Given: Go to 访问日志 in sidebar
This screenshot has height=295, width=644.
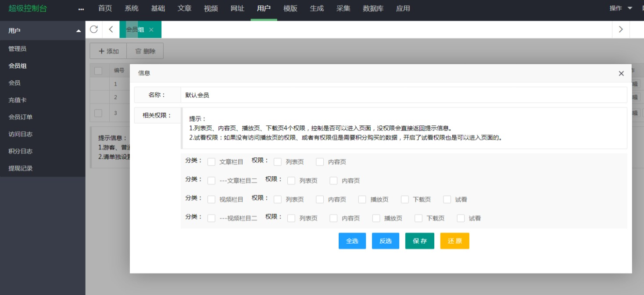Looking at the screenshot, I should pyautogui.click(x=21, y=134).
